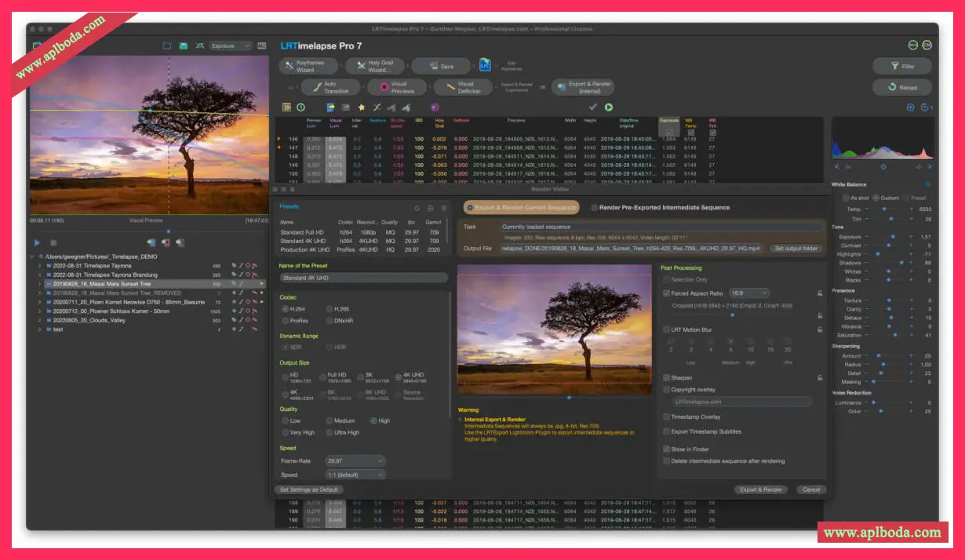Expand 20220605_20_Clouds_Valley folder
This screenshot has width=965, height=560.
coord(39,320)
